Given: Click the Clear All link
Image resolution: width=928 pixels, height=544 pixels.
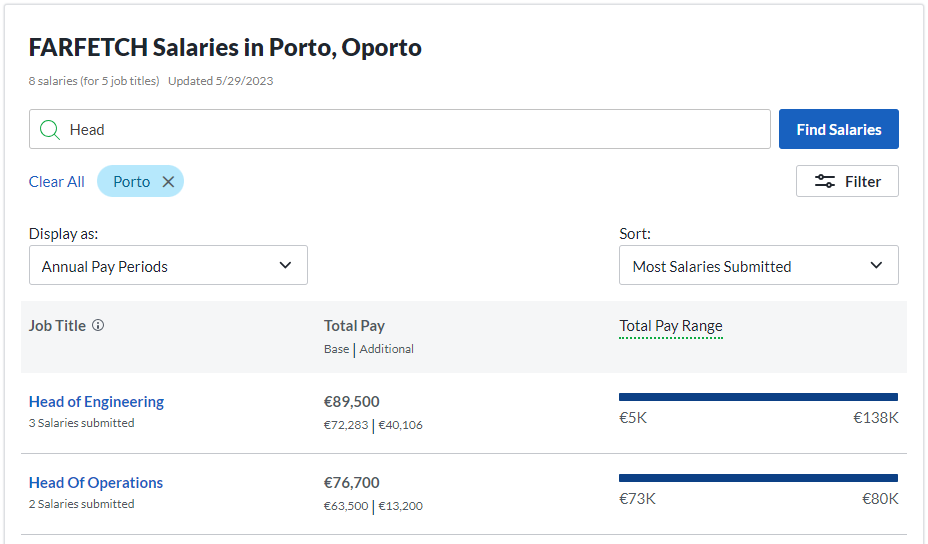Looking at the screenshot, I should click(57, 182).
